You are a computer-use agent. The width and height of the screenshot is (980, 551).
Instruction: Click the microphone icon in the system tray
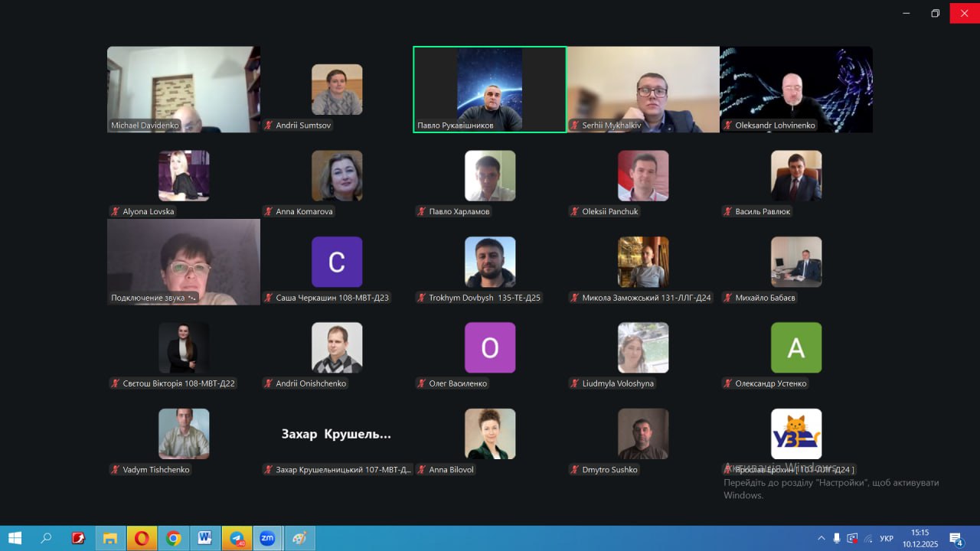pos(837,538)
